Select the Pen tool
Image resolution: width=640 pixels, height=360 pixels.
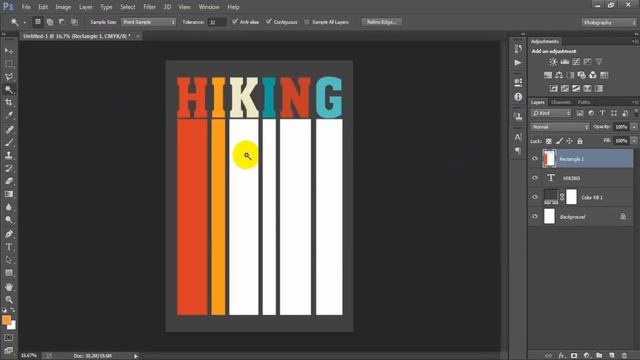[9, 234]
